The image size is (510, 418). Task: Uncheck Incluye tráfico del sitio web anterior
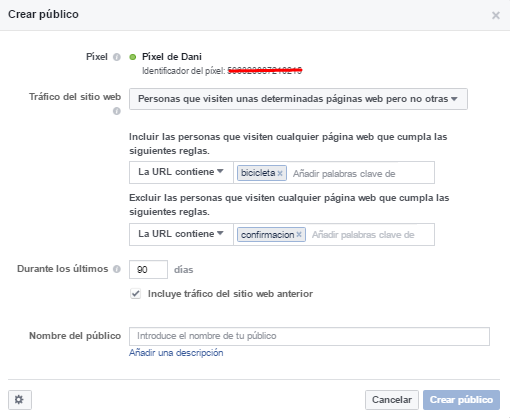(135, 294)
